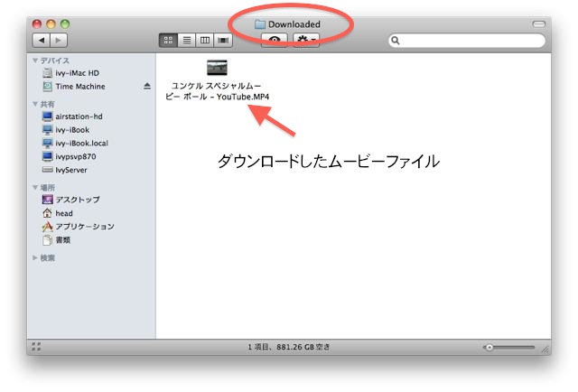Collapse the デバイス sidebar section
The height and width of the screenshot is (392, 578).
click(36, 61)
